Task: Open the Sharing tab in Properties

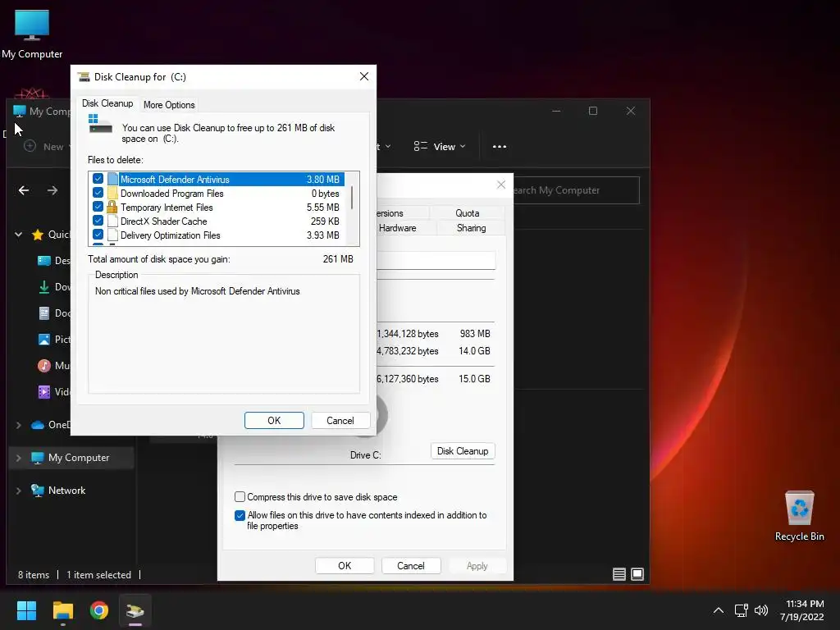Action: point(471,228)
